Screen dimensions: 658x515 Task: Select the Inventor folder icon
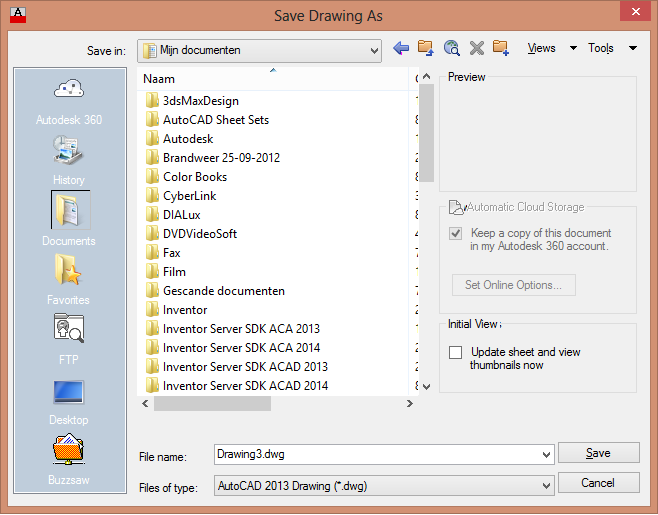tap(152, 310)
